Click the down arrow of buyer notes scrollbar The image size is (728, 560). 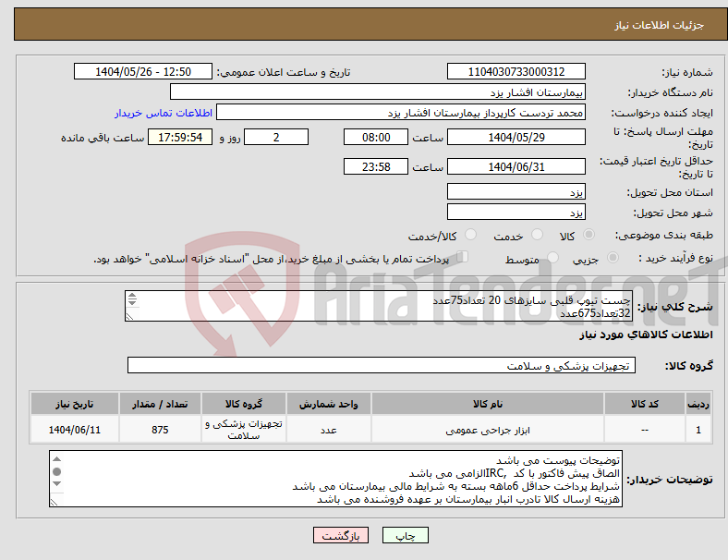point(56,483)
